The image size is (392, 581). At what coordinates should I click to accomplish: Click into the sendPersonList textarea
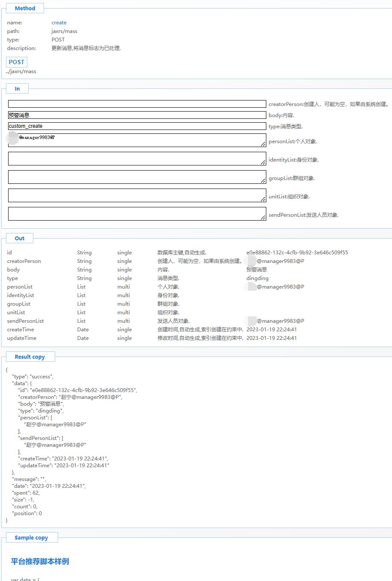pos(137,214)
